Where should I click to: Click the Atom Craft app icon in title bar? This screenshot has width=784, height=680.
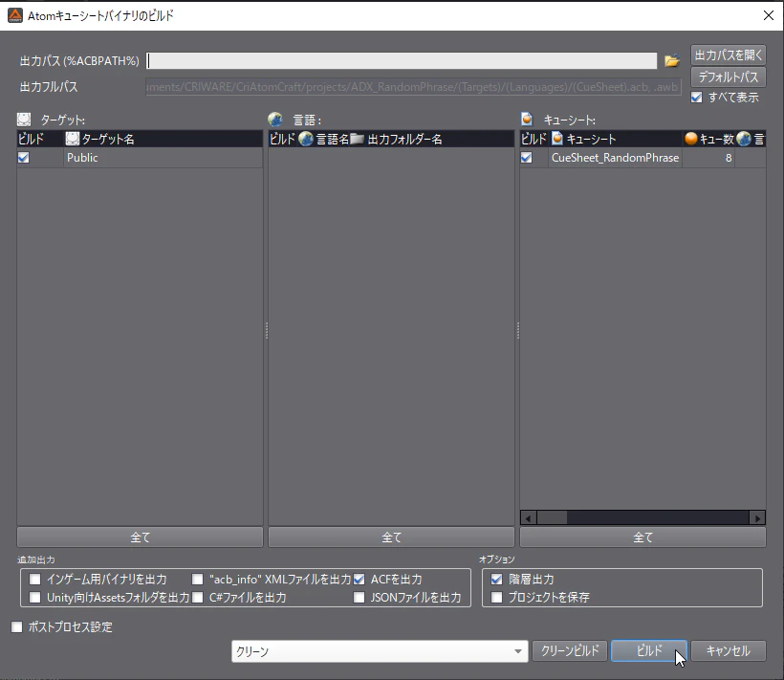click(15, 15)
